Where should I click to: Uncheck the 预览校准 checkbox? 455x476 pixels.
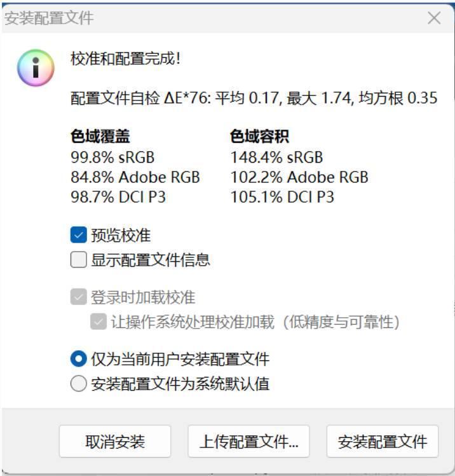[79, 236]
